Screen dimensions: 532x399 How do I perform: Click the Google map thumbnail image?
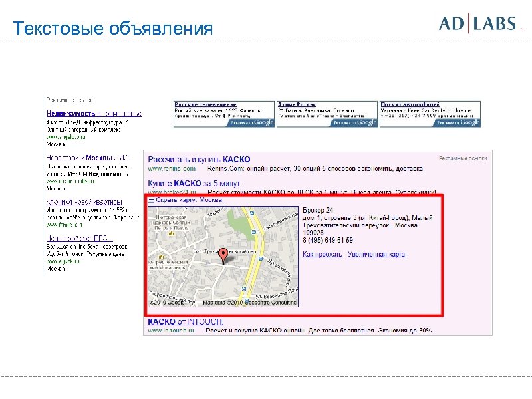223,256
